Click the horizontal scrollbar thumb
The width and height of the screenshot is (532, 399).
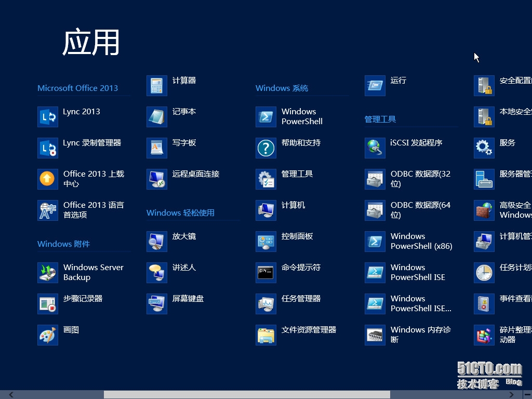click(247, 395)
